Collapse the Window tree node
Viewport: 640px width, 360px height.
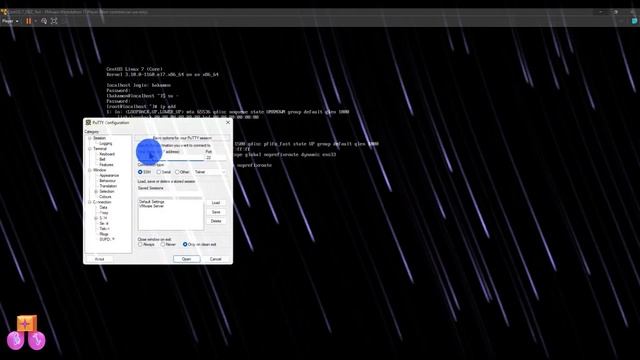click(90, 170)
